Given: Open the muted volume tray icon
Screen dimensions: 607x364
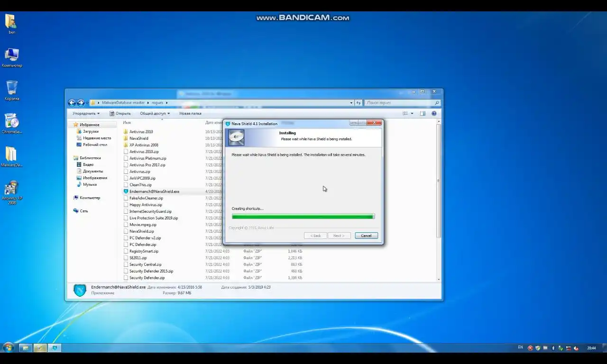Looking at the screenshot, I should [x=576, y=348].
